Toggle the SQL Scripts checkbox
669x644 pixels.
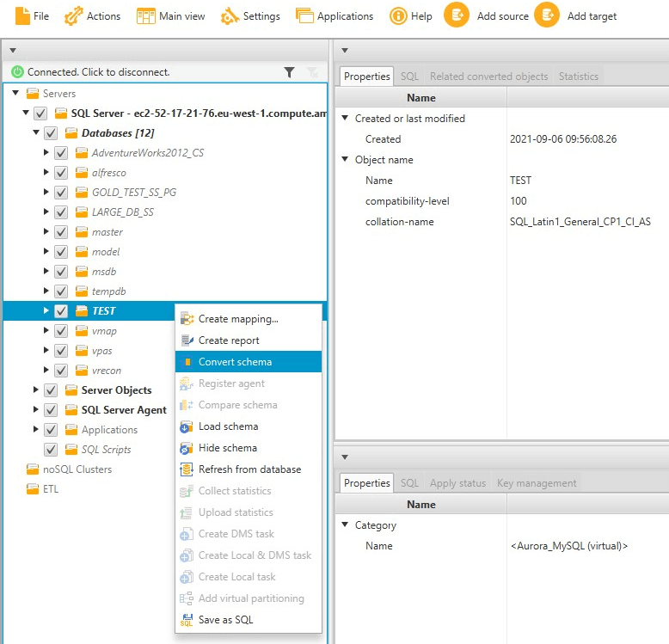51,450
